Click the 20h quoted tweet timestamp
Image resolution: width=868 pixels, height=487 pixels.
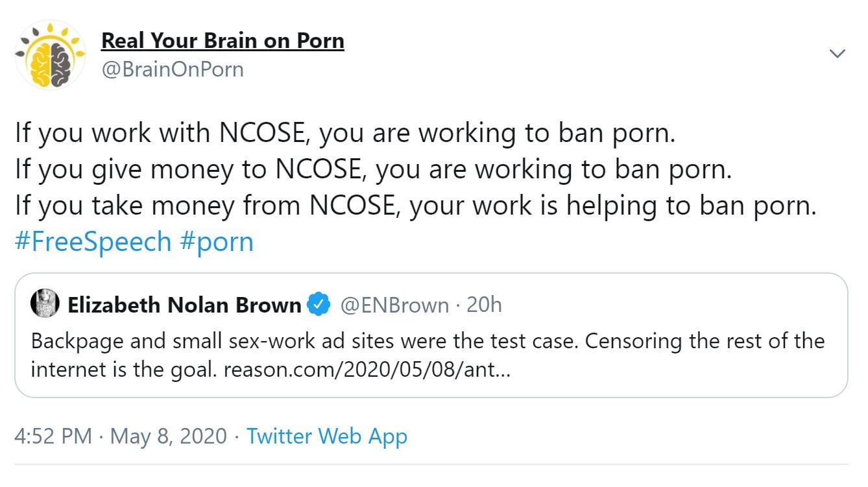click(x=484, y=305)
